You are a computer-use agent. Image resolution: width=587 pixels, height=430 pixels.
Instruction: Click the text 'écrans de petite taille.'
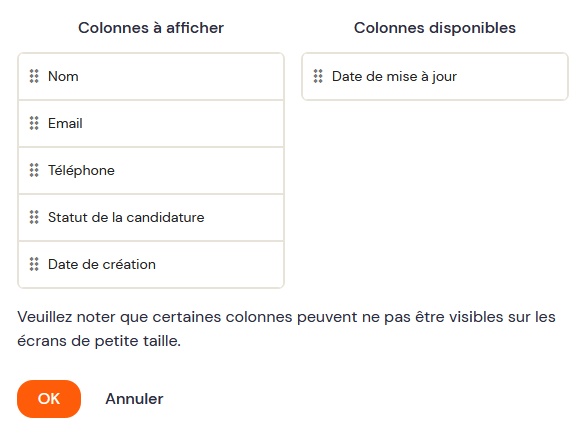(x=99, y=341)
